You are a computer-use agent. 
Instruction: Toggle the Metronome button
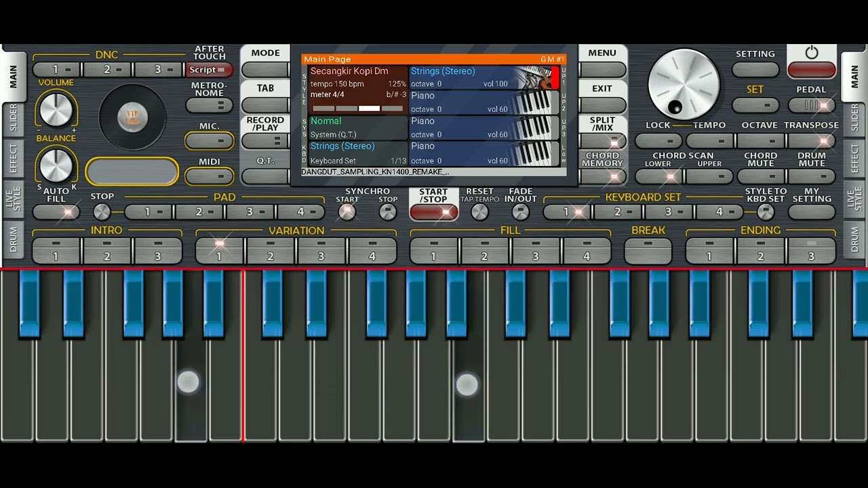tap(209, 105)
